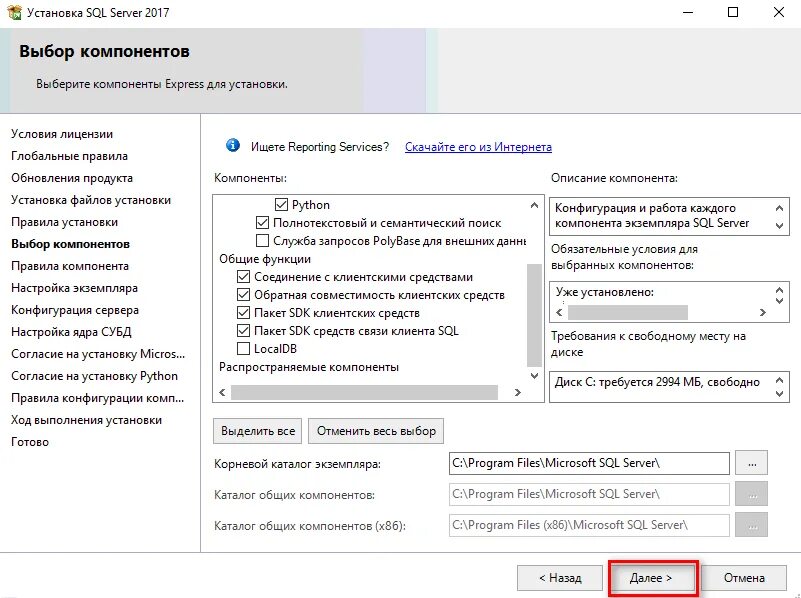Click the components list vertical scrollbar thumb

pyautogui.click(x=534, y=315)
